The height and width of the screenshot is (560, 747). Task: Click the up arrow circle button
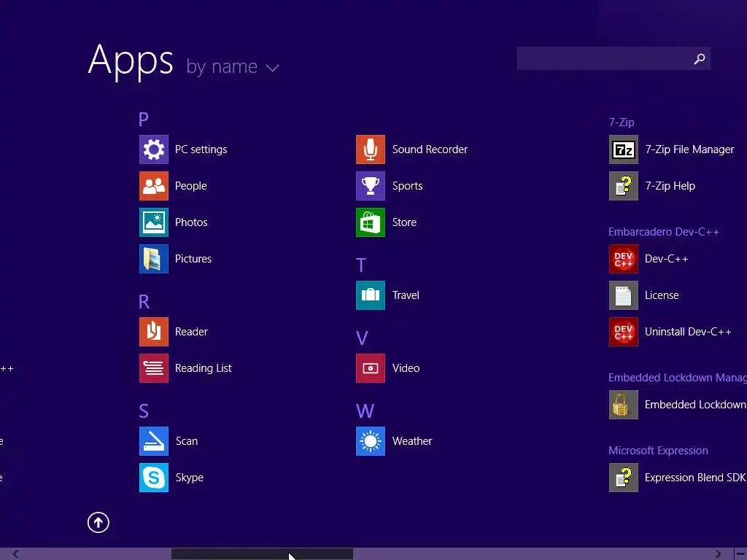[x=98, y=522]
